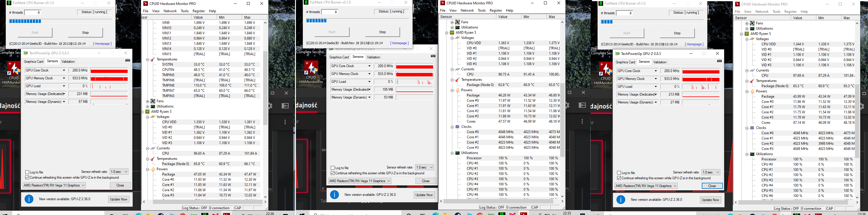
Task: Click progress bar in the leftmost FurMark window
Action: [x=60, y=21]
